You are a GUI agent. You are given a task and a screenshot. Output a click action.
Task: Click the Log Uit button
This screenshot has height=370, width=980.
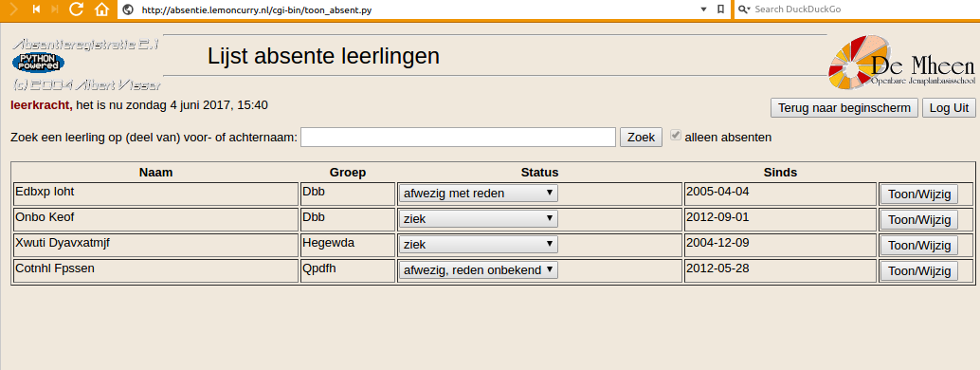tap(949, 108)
